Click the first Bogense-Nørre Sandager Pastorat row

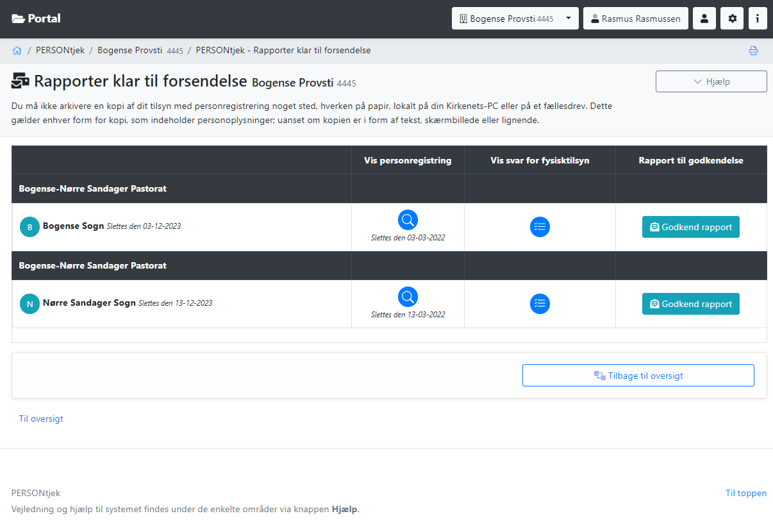[x=389, y=188]
